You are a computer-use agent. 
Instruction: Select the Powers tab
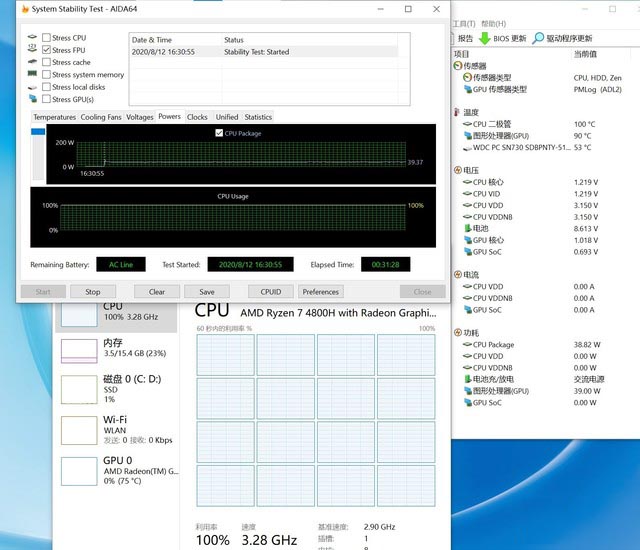169,116
